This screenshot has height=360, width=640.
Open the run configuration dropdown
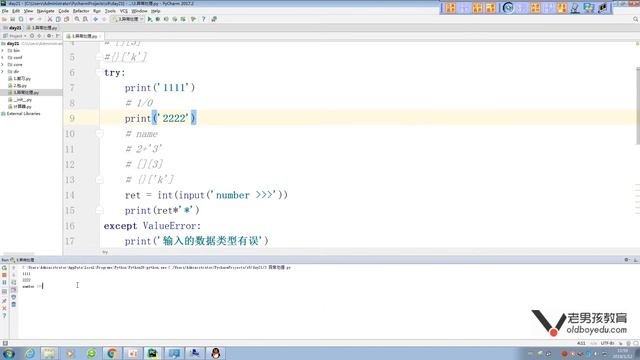click(x=128, y=19)
